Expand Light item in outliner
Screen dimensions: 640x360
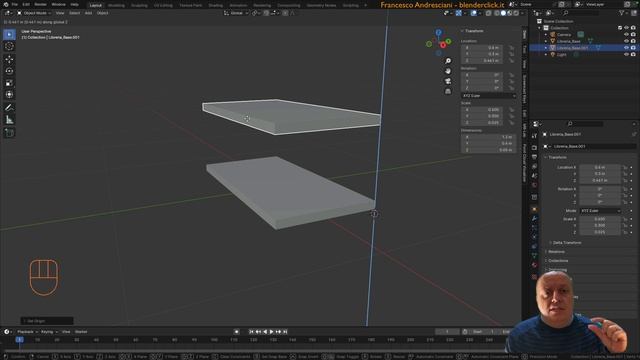546,54
